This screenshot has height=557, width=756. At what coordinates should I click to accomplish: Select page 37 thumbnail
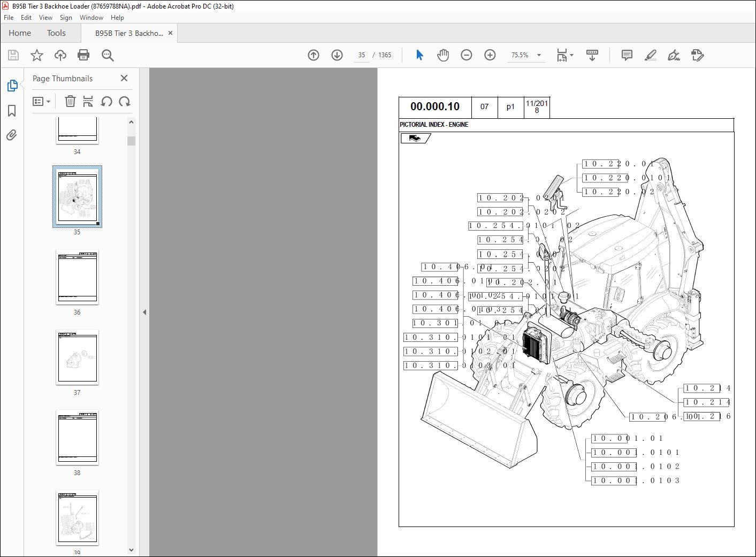tap(77, 357)
